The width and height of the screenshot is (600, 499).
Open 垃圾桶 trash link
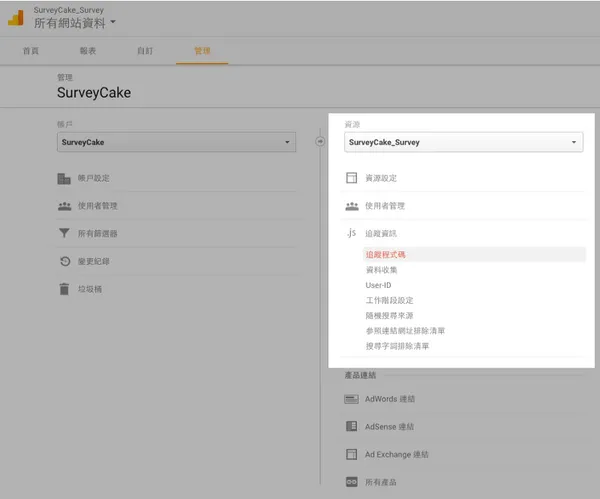90,289
